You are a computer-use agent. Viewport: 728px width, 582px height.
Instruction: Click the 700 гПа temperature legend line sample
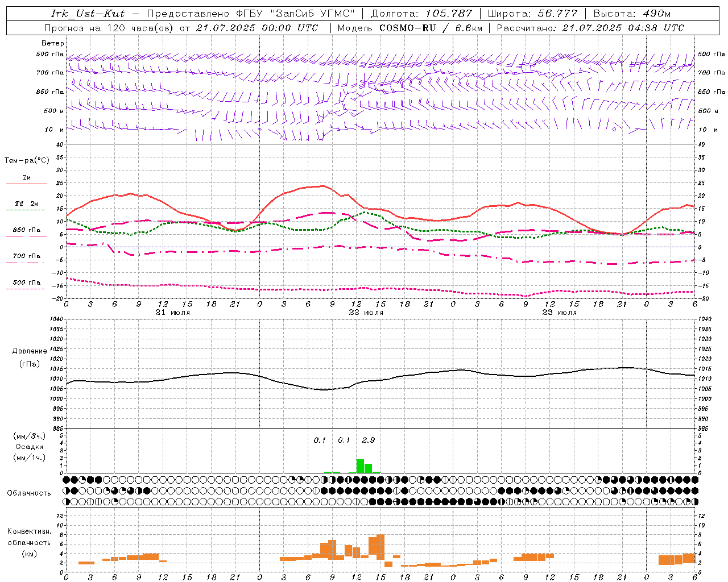click(26, 263)
